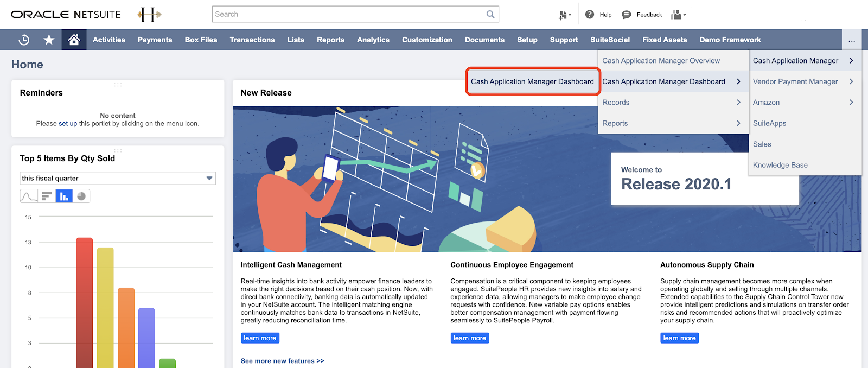Open See more new features link

283,361
